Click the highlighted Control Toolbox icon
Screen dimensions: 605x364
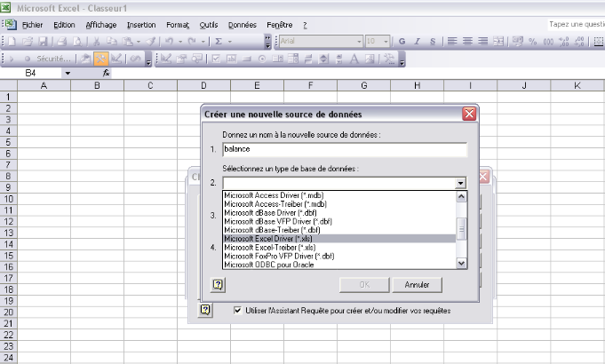100,59
